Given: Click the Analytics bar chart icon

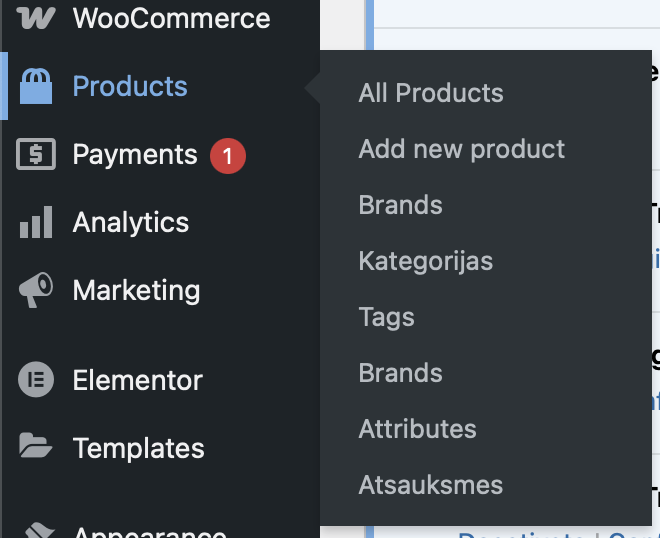Looking at the screenshot, I should 36,222.
